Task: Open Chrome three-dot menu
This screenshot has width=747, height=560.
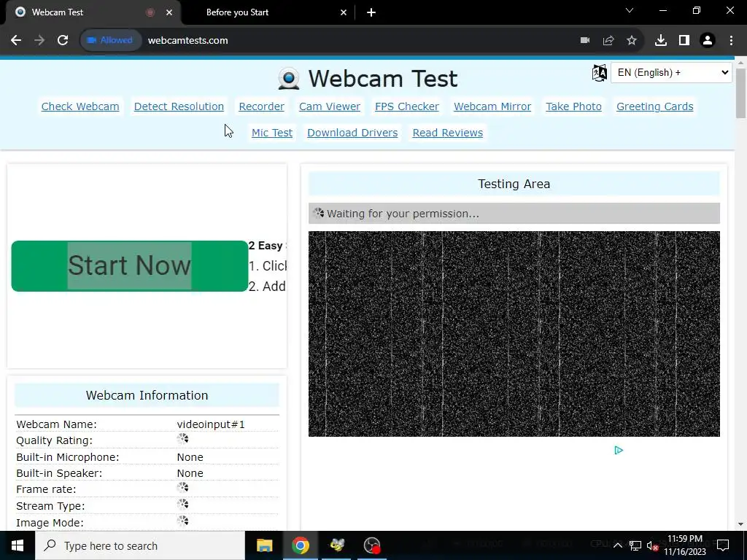Action: click(731, 41)
